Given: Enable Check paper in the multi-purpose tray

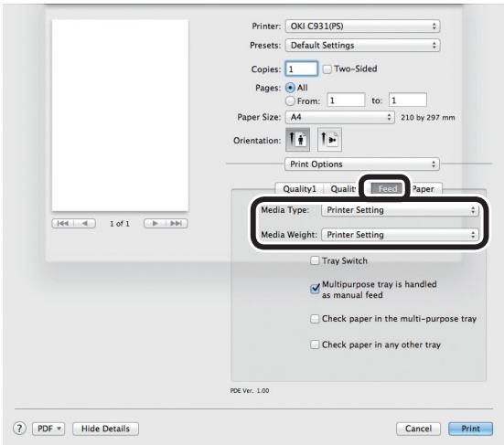Looking at the screenshot, I should 315,319.
